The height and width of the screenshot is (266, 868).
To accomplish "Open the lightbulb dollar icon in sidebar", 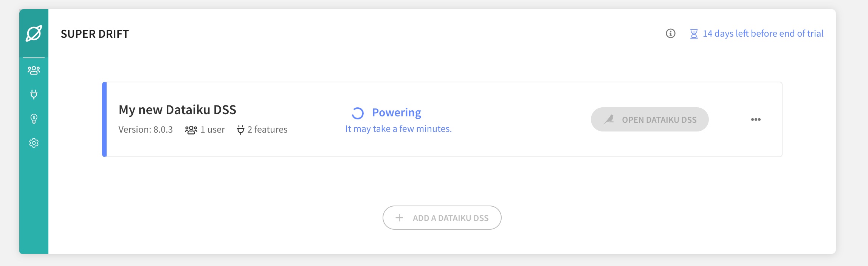I will (34, 119).
